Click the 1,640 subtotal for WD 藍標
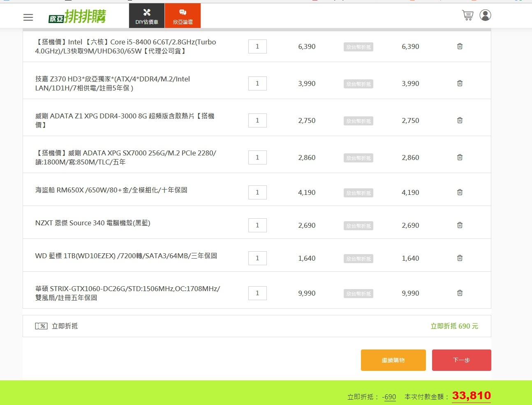The image size is (532, 405). pyautogui.click(x=410, y=258)
